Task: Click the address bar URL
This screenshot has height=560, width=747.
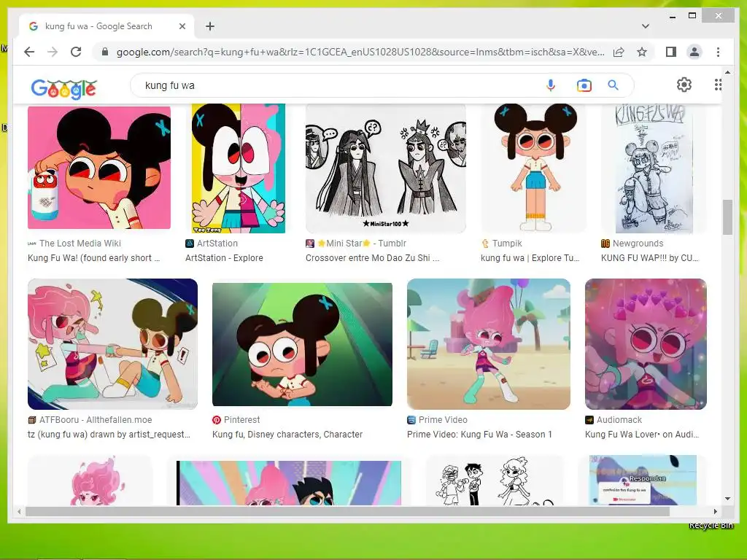Action: [360, 52]
